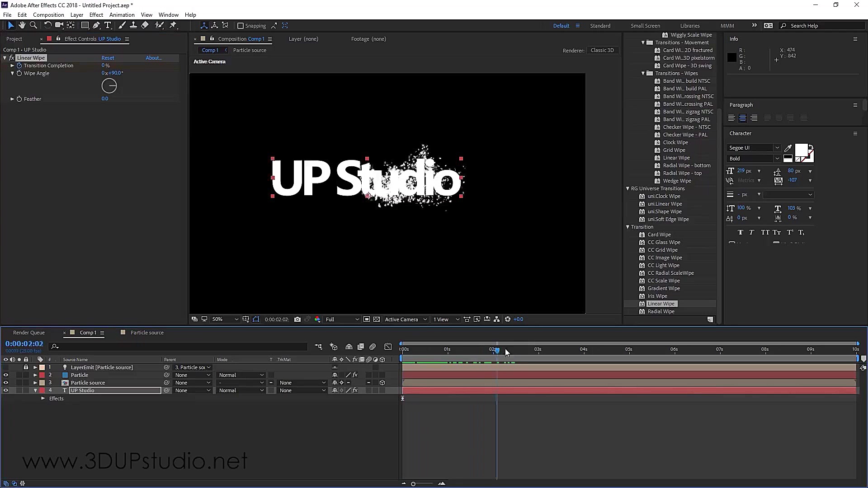Viewport: 868px width, 488px height.
Task: Select the Zoom magnifier tool
Action: (33, 25)
